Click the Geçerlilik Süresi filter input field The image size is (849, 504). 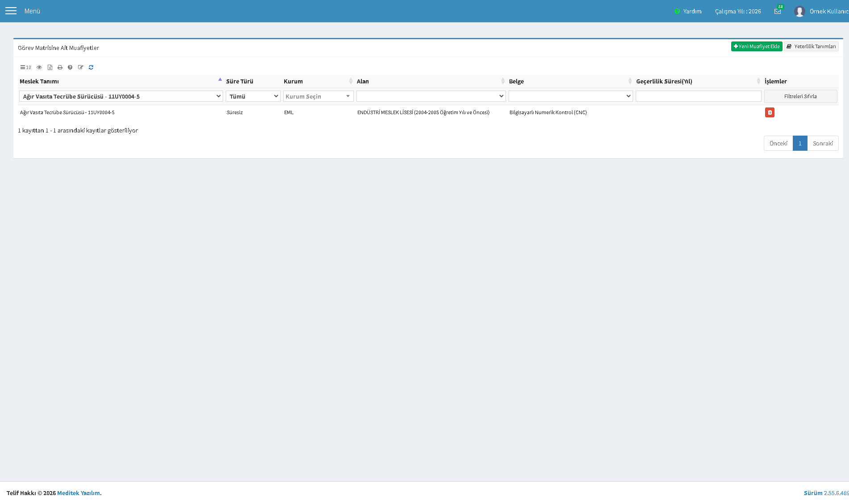[x=699, y=96]
